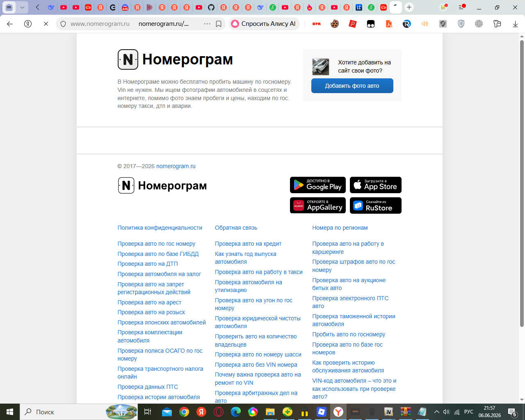Open the nomerogram.ru copyright link

tap(176, 166)
